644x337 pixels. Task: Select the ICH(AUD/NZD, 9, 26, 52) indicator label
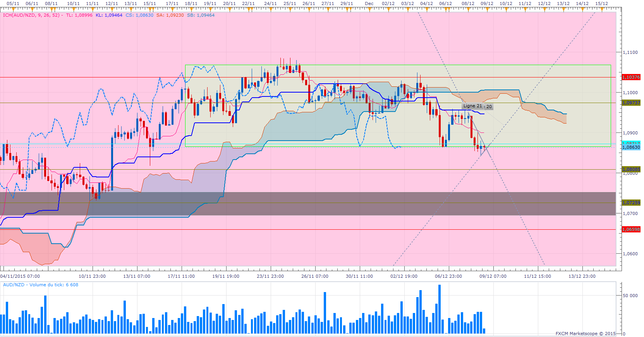click(31, 15)
